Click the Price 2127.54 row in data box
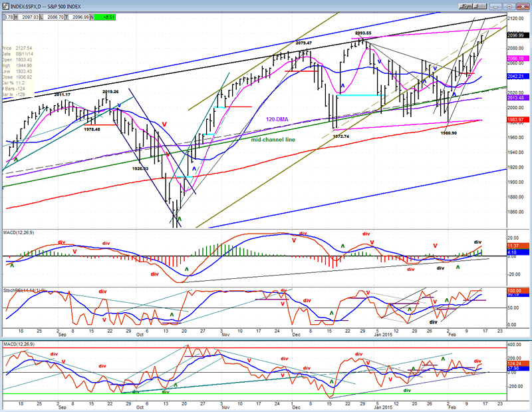532x412 pixels. point(17,48)
